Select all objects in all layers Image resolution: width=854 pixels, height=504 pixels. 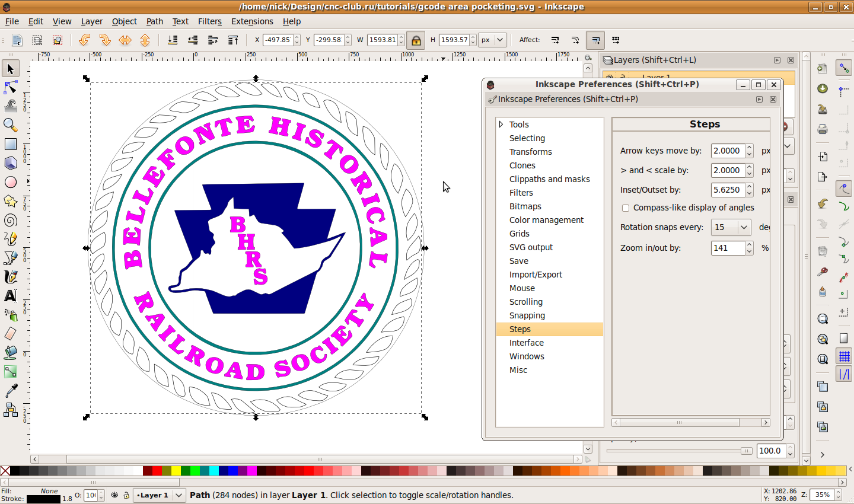tap(37, 40)
